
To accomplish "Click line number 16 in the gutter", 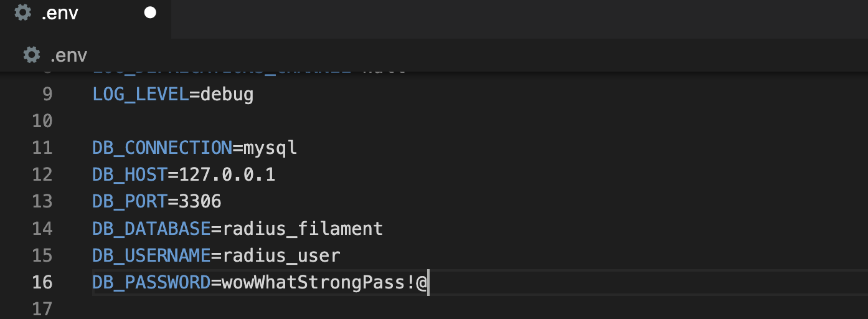I will (x=42, y=282).
